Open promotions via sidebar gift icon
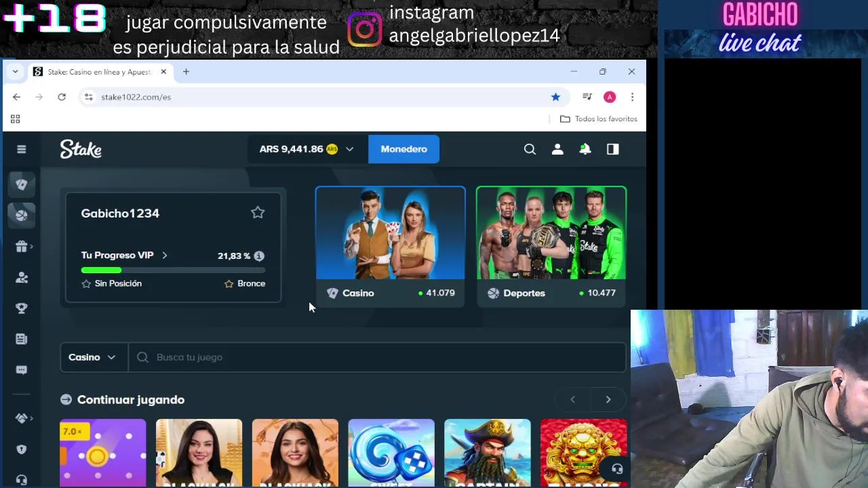Image resolution: width=868 pixels, height=488 pixels. point(22,247)
